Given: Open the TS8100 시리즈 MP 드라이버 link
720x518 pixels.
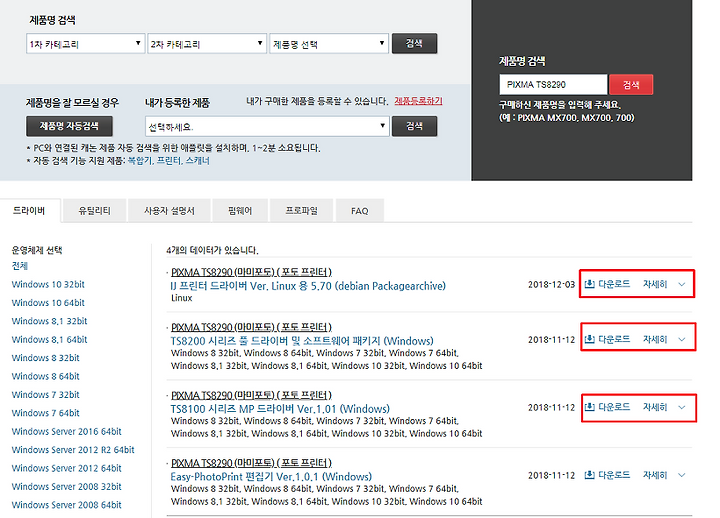Looking at the screenshot, I should 280,409.
